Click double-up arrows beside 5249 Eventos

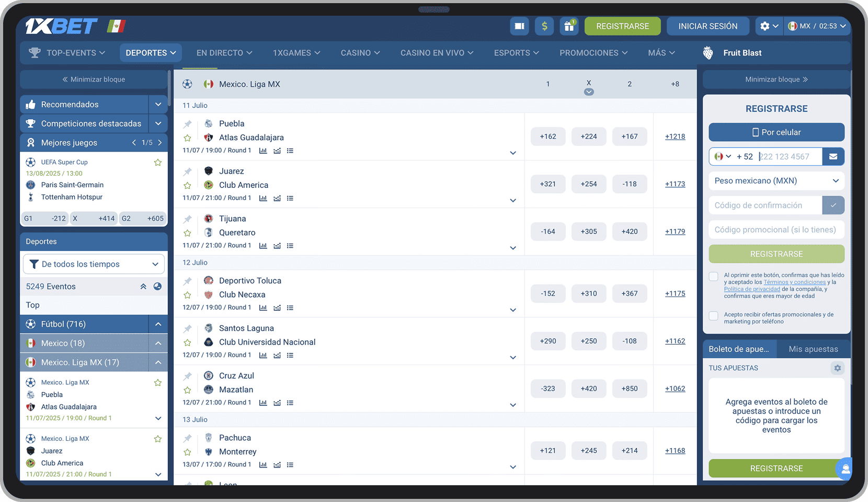(x=143, y=287)
